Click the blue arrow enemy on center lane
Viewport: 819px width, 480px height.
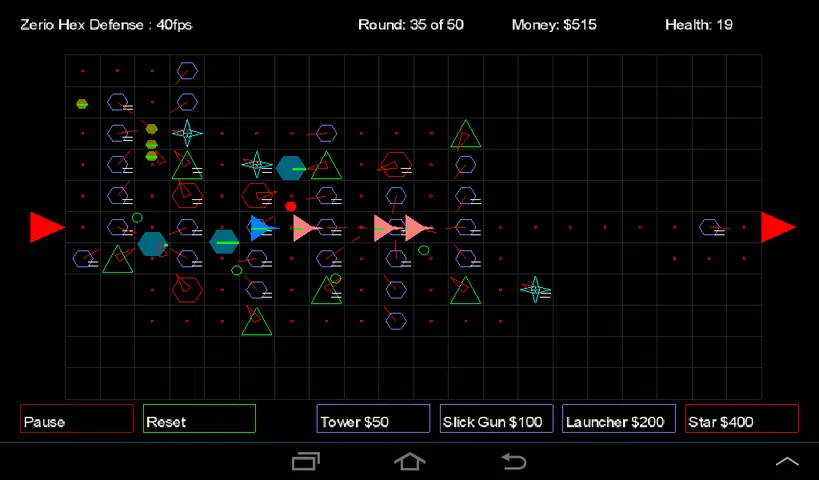[261, 228]
